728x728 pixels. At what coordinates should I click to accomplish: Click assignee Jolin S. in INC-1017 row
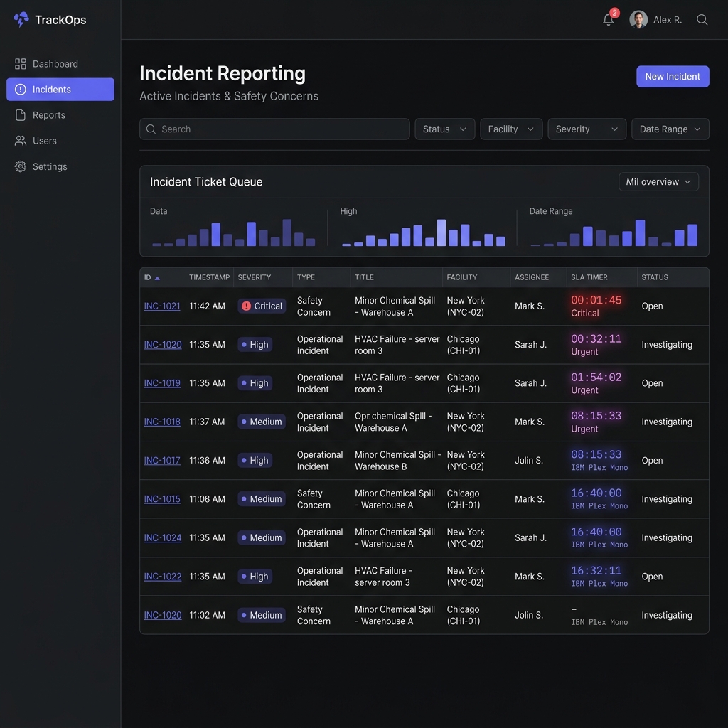[x=529, y=460]
